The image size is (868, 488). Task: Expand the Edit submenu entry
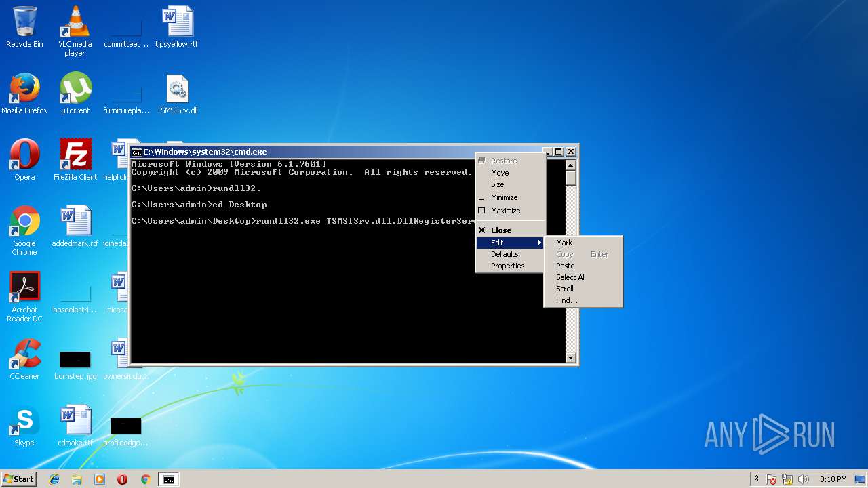tap(511, 243)
